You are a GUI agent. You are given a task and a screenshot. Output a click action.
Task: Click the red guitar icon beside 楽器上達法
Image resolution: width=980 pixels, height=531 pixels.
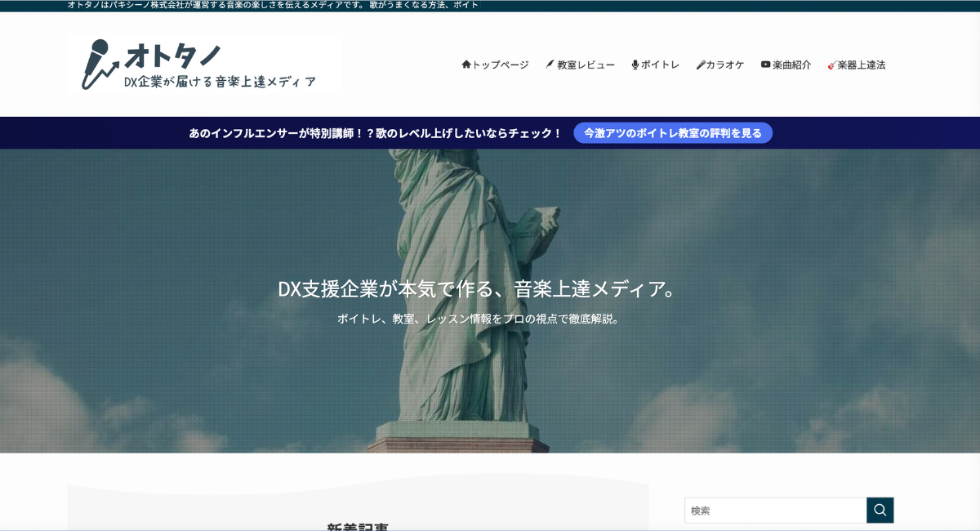(x=831, y=65)
